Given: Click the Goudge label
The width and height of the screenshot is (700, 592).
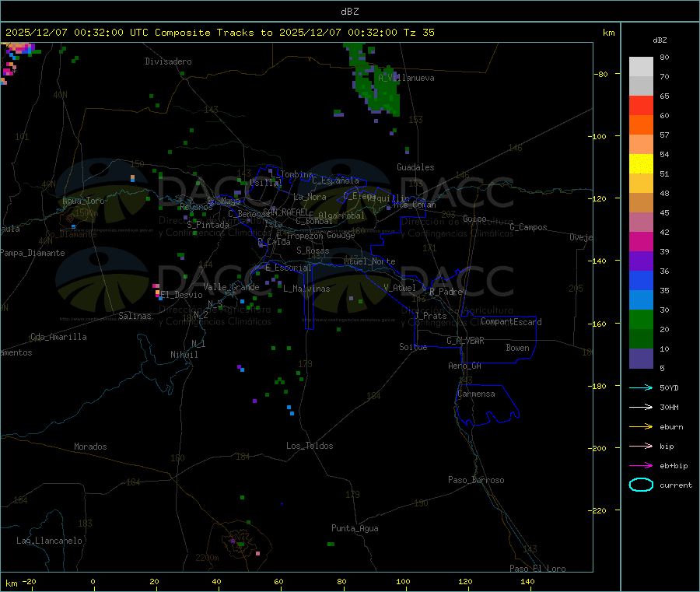Looking at the screenshot, I should (x=341, y=235).
